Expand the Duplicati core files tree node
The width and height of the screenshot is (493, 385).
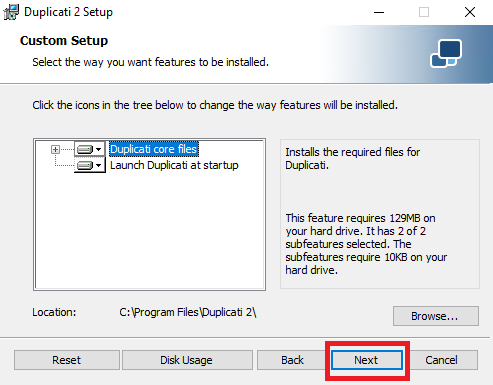click(x=55, y=149)
